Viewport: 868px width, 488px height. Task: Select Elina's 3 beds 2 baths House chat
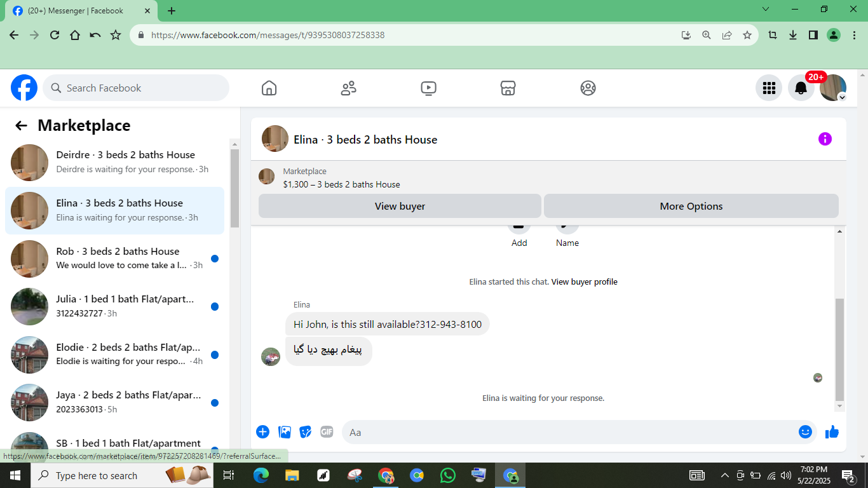pyautogui.click(x=114, y=210)
